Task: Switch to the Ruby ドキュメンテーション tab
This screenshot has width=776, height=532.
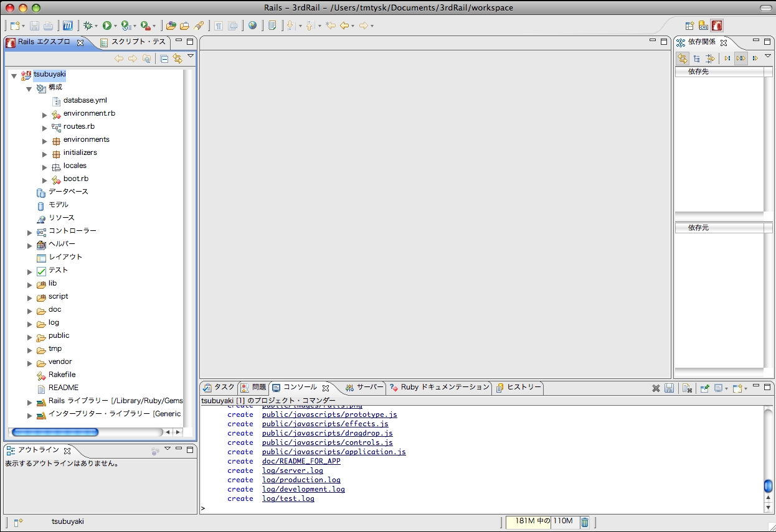Action: pos(440,388)
